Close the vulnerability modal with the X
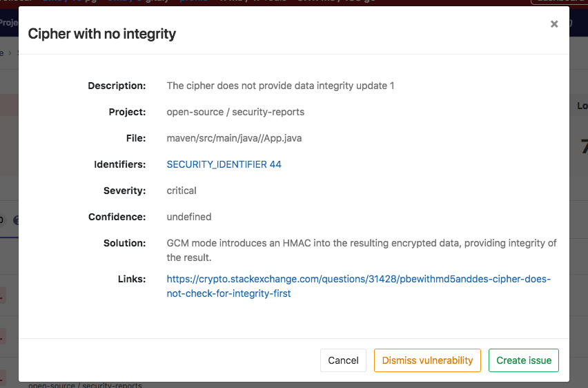The image size is (588, 388). coord(553,24)
